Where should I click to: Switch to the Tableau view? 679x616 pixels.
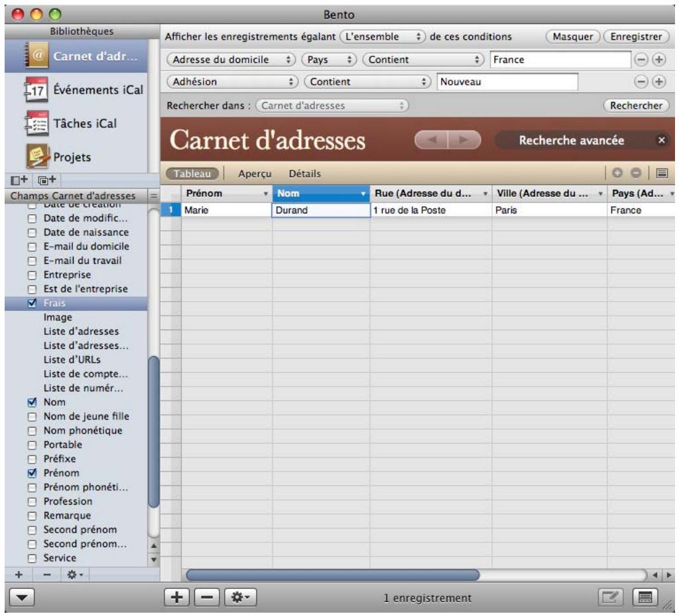(192, 174)
